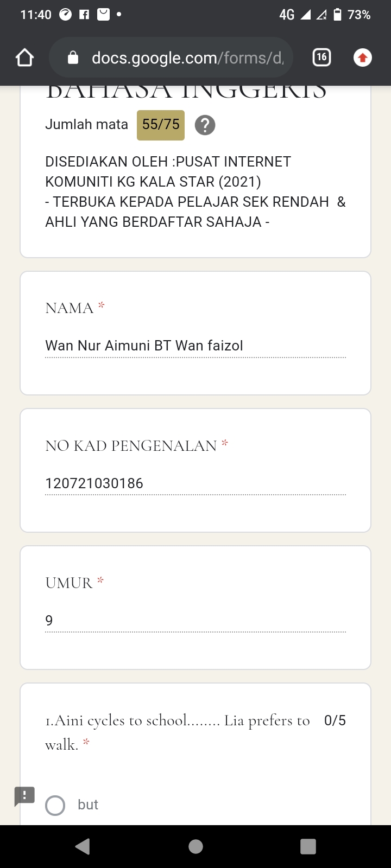Tap the clock showing 11:40

[36, 15]
